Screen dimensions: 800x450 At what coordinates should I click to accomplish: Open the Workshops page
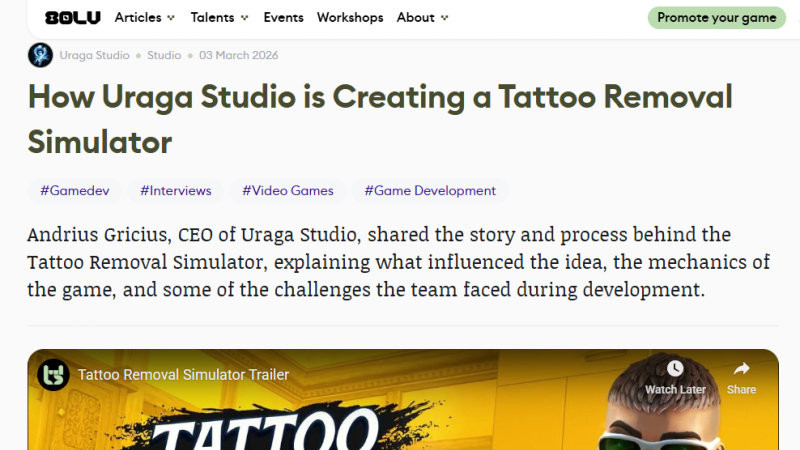click(x=350, y=17)
